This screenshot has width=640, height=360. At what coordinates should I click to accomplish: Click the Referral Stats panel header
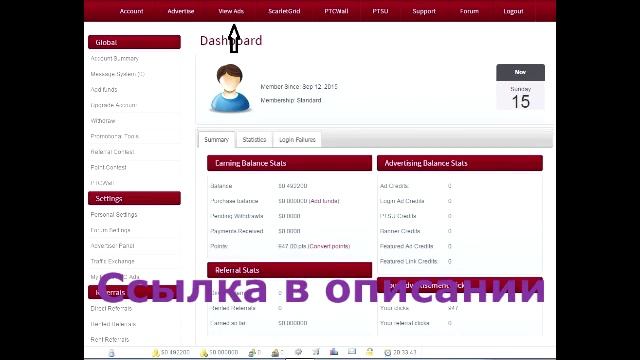click(x=289, y=270)
